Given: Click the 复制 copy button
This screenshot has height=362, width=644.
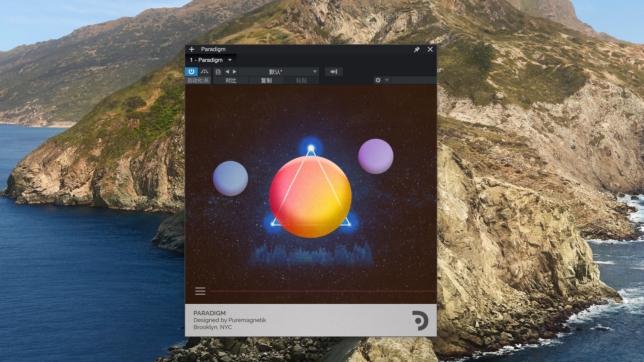Looking at the screenshot, I should pos(266,80).
